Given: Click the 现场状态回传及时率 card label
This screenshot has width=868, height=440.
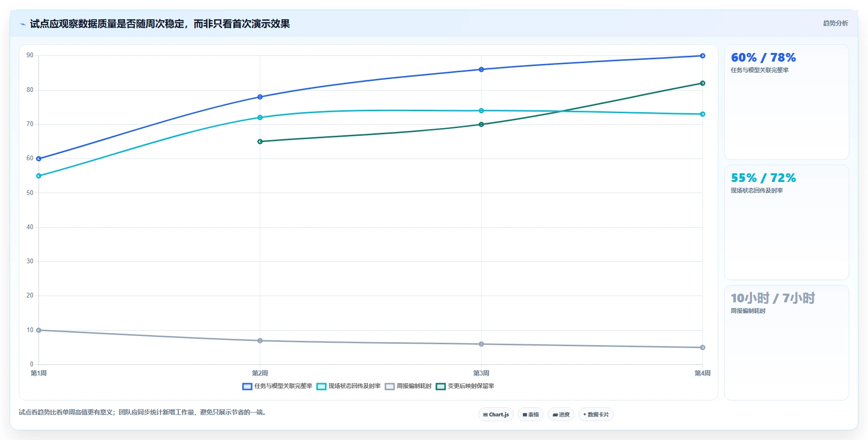Looking at the screenshot, I should (757, 191).
